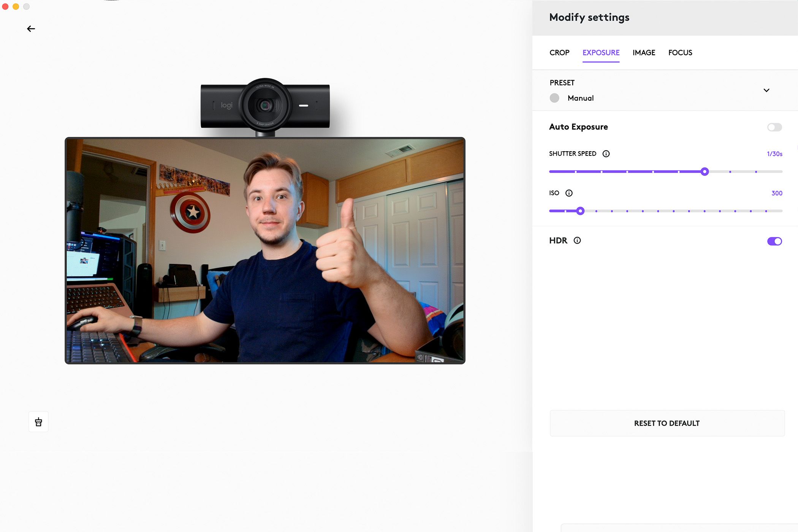Switch to the Crop tab
Image resolution: width=798 pixels, height=532 pixels.
pyautogui.click(x=559, y=53)
